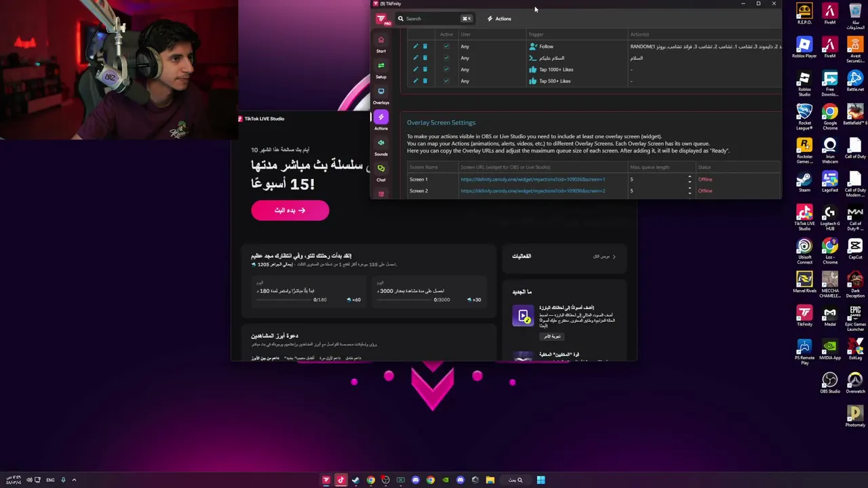Delete the Tap 500+ Likes action row
This screenshot has width=868, height=488.
click(x=425, y=81)
